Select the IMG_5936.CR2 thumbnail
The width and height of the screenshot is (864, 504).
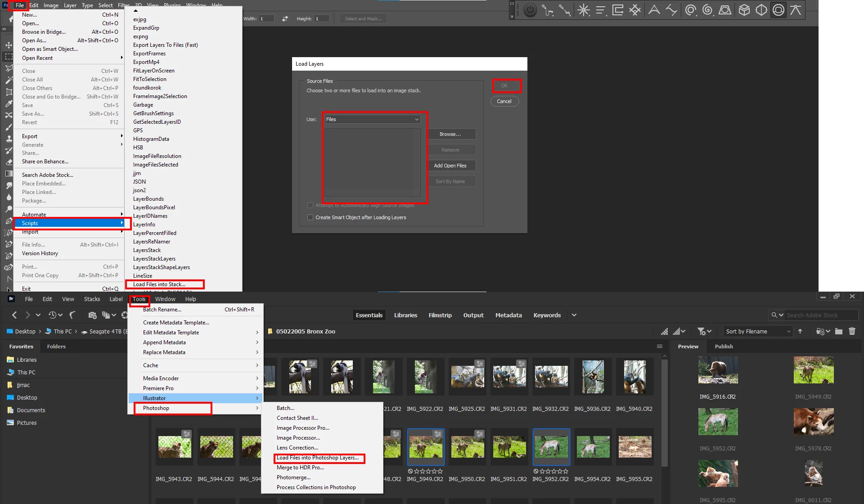592,377
